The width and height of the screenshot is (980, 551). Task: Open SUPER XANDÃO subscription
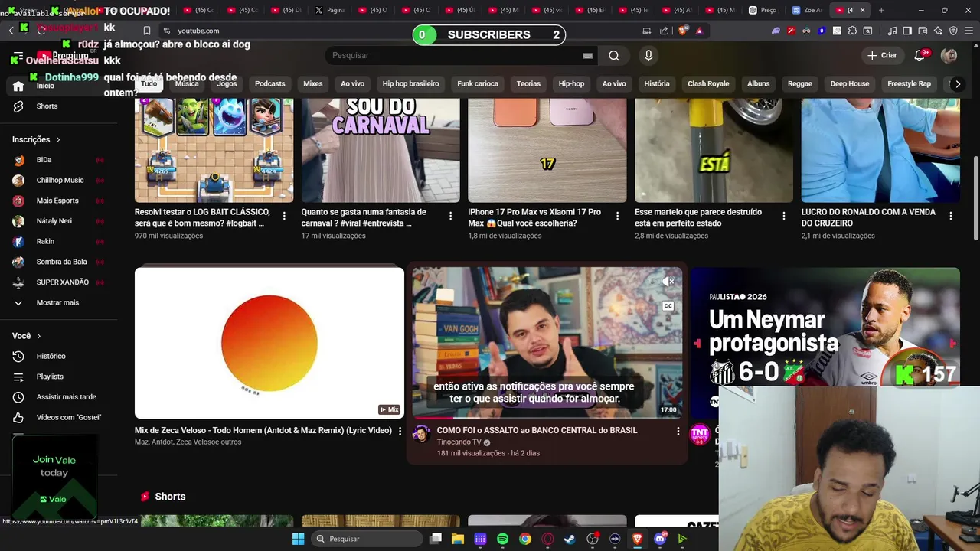pos(62,282)
